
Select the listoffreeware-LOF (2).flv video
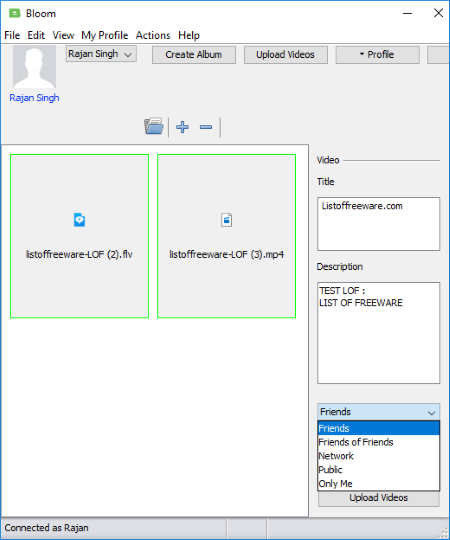[x=80, y=236]
